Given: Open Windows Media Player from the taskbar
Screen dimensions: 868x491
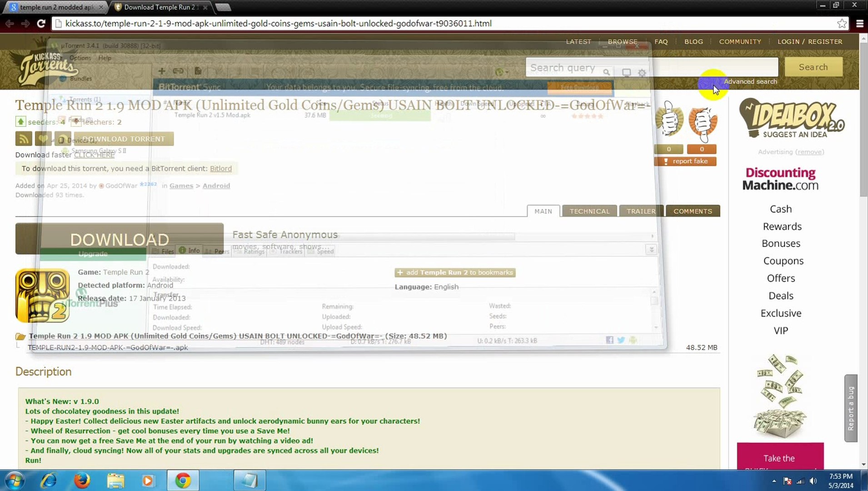Looking at the screenshot, I should pyautogui.click(x=148, y=481).
